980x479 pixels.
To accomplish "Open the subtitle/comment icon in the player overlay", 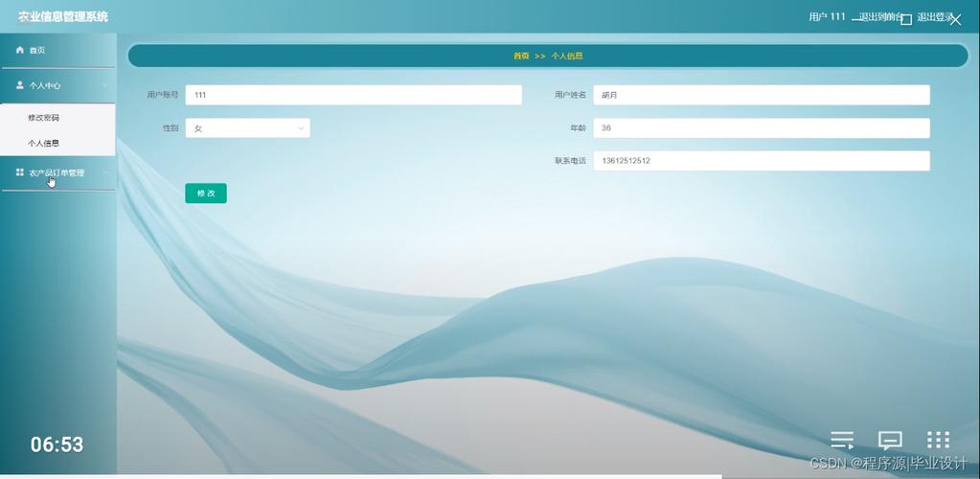I will tap(890, 440).
